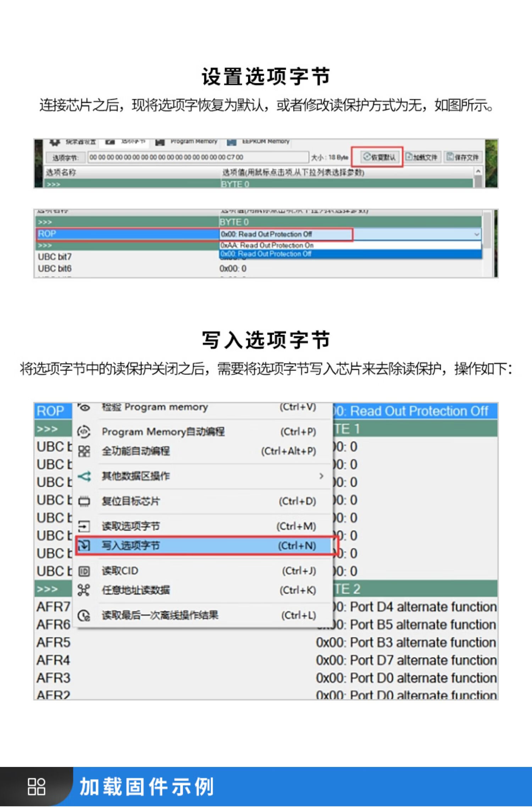Click the clock icon for 读取最后一次离线操作结果

84,615
